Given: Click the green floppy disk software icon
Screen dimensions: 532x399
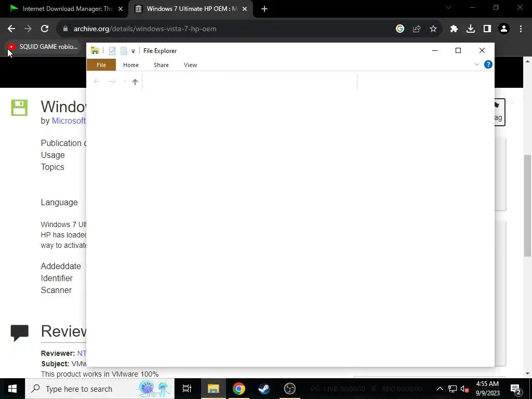Looking at the screenshot, I should tap(19, 108).
